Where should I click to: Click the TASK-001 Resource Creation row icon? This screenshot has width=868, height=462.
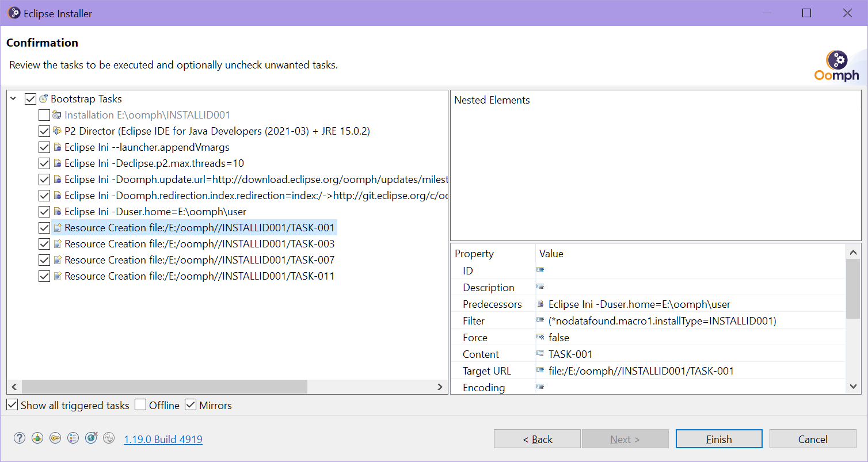[57, 228]
